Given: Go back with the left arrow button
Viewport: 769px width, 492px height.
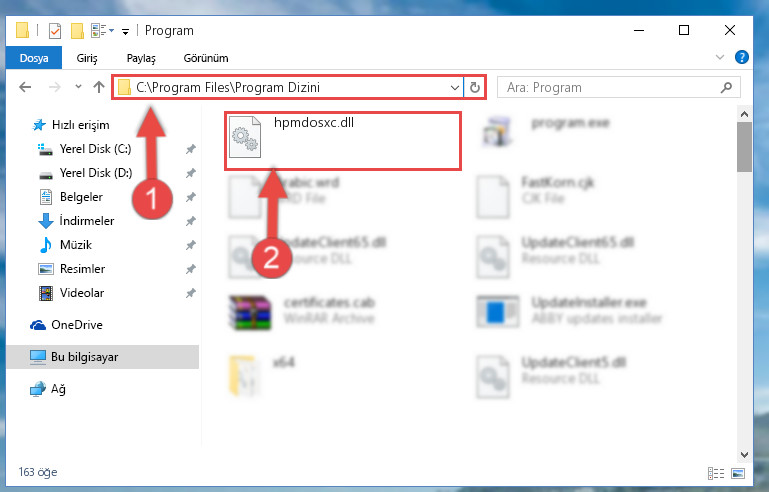Looking at the screenshot, I should point(25,87).
